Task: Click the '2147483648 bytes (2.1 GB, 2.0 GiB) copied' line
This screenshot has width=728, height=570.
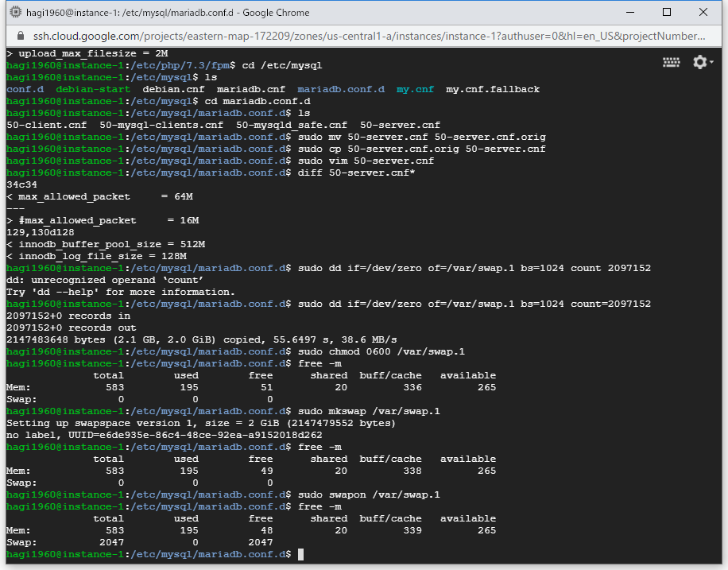Action: pyautogui.click(x=202, y=339)
